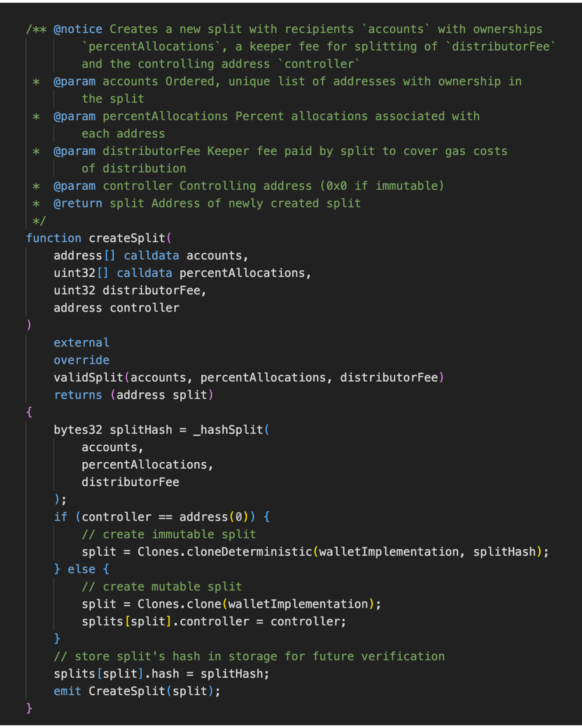
Task: Click the 'if' keyword checking controller
Action: point(61,517)
